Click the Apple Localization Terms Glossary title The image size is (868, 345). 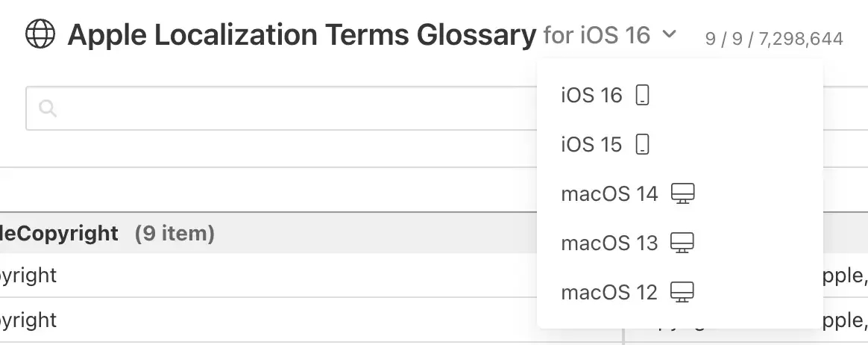[x=301, y=35]
